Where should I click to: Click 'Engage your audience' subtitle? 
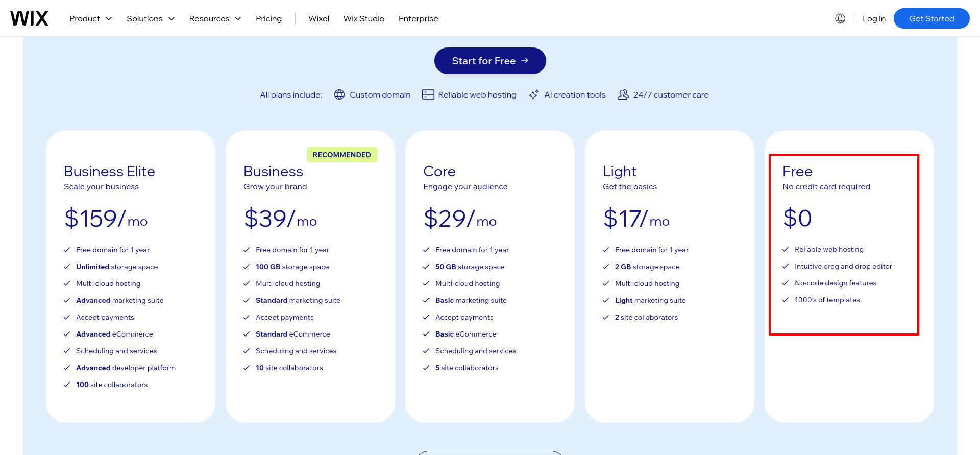[465, 186]
